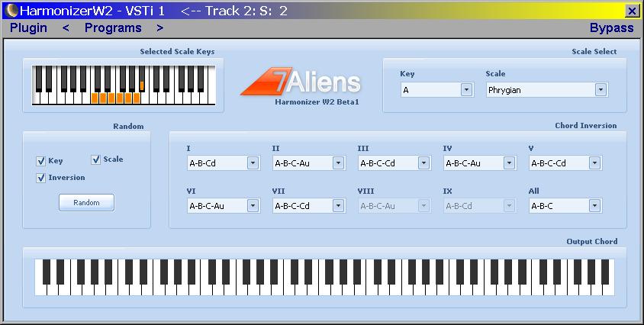Open the Plugin menu

(x=28, y=28)
